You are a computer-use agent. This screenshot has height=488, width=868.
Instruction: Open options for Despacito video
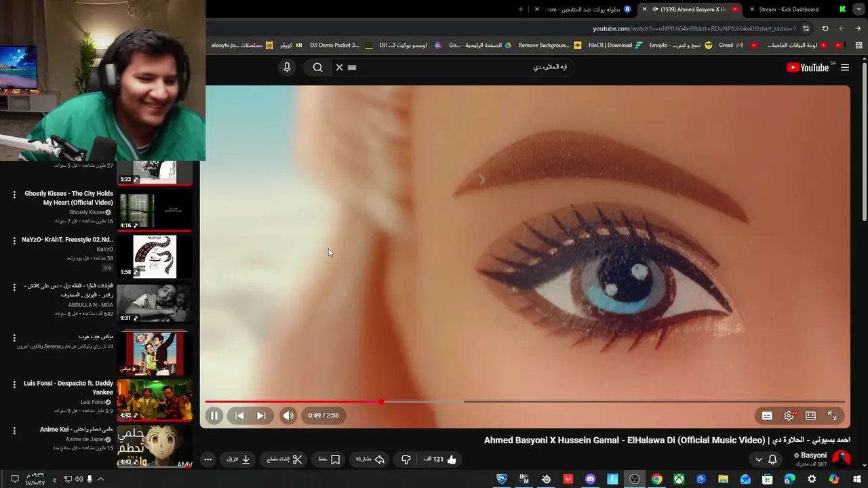pos(14,384)
